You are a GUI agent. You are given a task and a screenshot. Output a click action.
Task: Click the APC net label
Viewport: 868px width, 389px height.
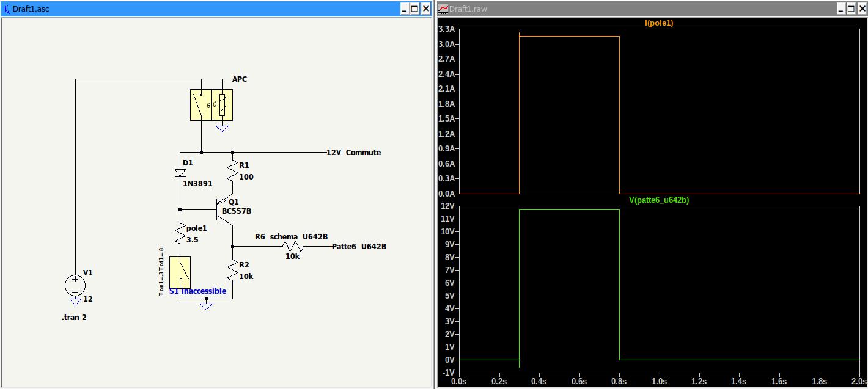(x=240, y=79)
